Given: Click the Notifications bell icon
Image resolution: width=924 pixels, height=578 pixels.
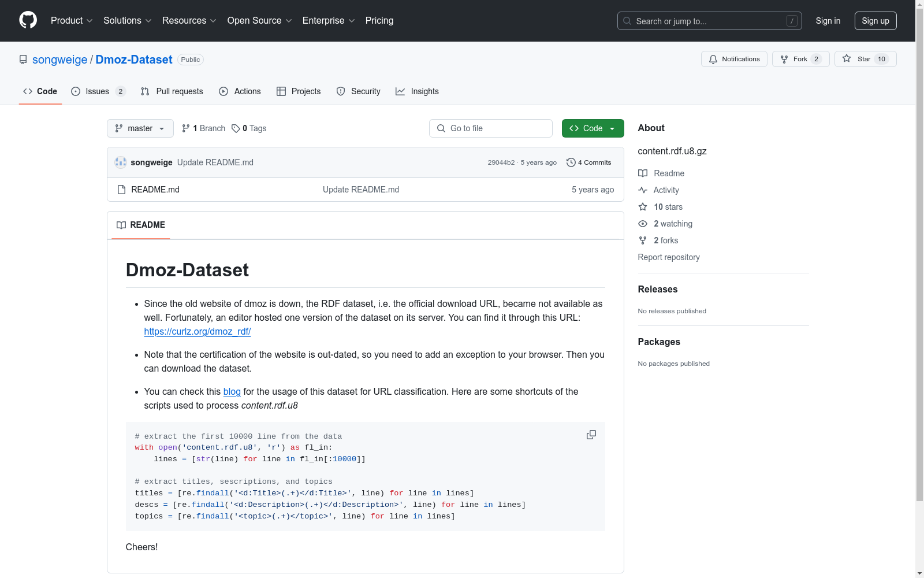Looking at the screenshot, I should pos(713,59).
